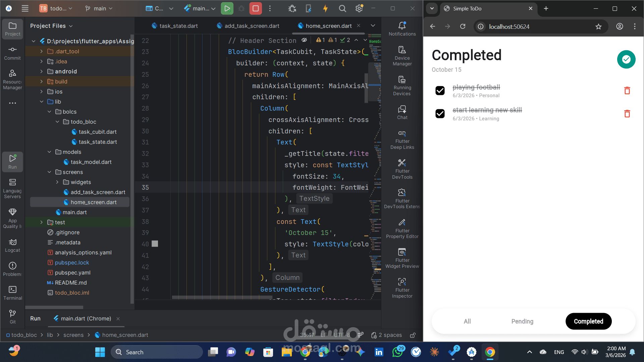Select the All filter in the app
Screen dimensions: 644x362
[x=467, y=321]
